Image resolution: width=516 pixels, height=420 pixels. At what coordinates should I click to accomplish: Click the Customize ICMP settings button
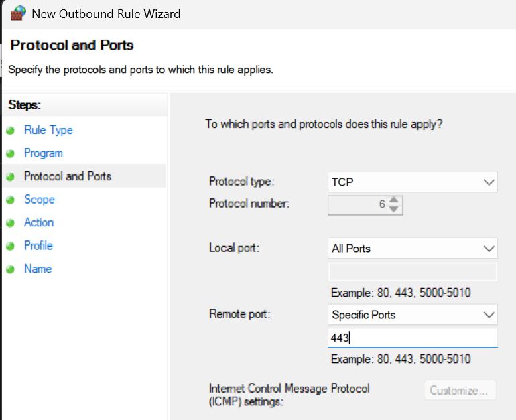click(x=460, y=391)
